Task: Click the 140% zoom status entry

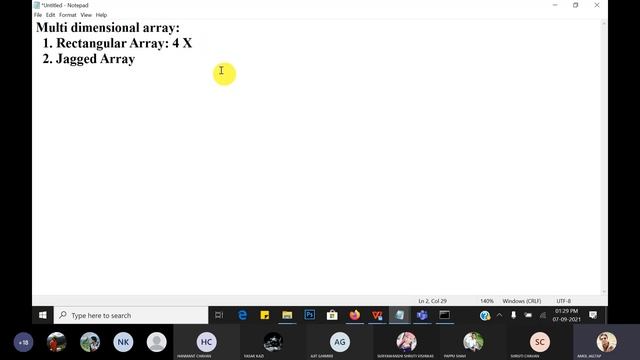Action: pyautogui.click(x=487, y=301)
